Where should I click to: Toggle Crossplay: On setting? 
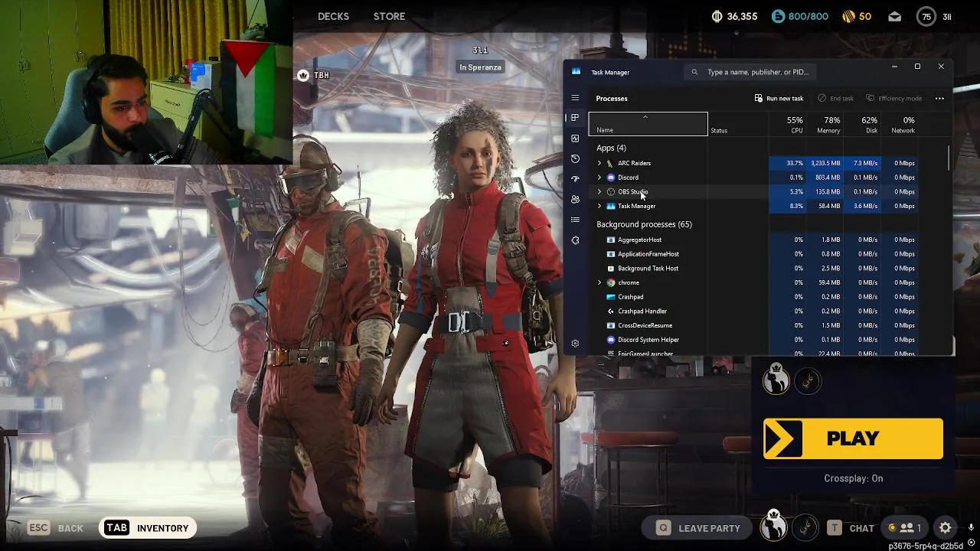(853, 478)
